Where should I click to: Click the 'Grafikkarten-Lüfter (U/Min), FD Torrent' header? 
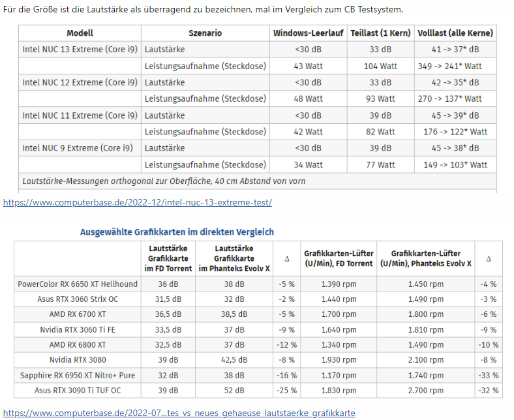(339, 259)
